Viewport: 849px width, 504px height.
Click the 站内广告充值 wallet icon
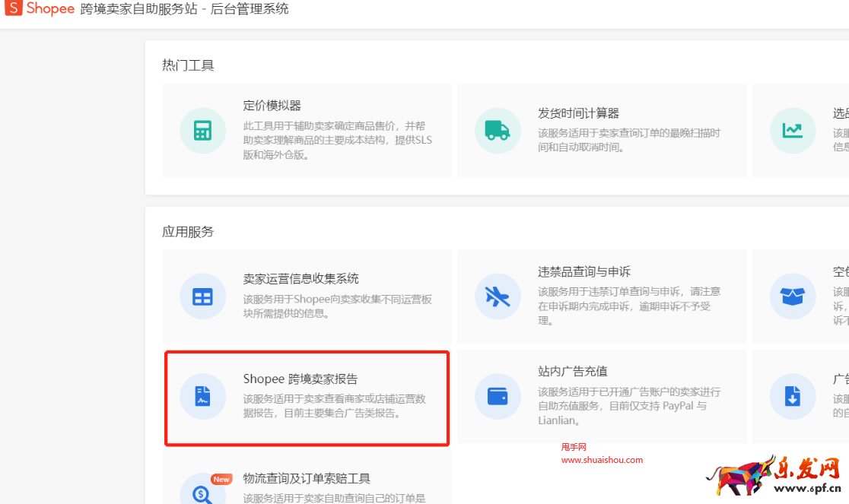click(x=498, y=397)
